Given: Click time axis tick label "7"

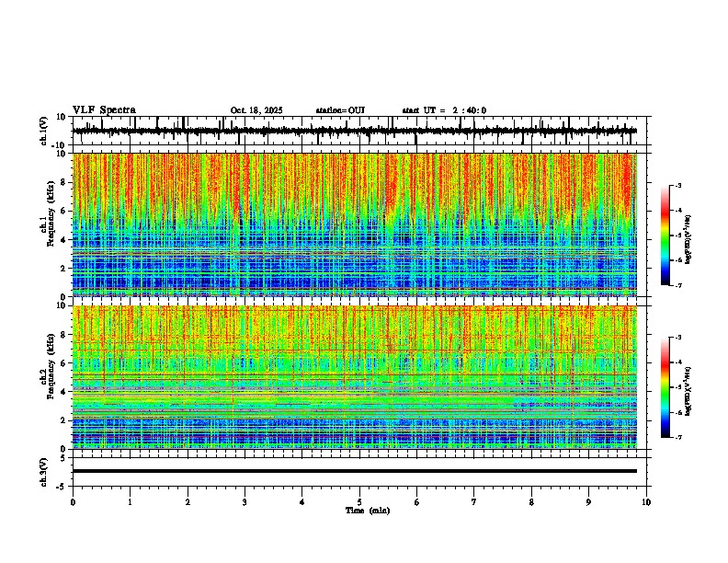Looking at the screenshot, I should [474, 502].
